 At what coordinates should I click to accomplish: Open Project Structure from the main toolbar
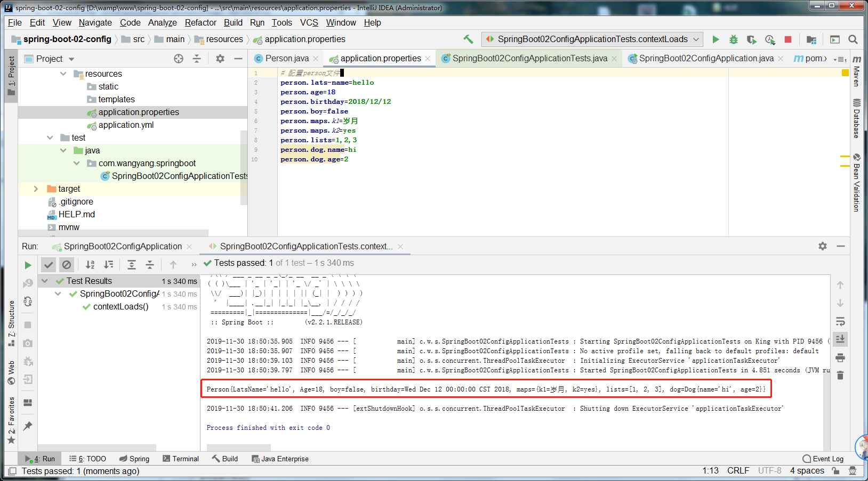pos(811,39)
